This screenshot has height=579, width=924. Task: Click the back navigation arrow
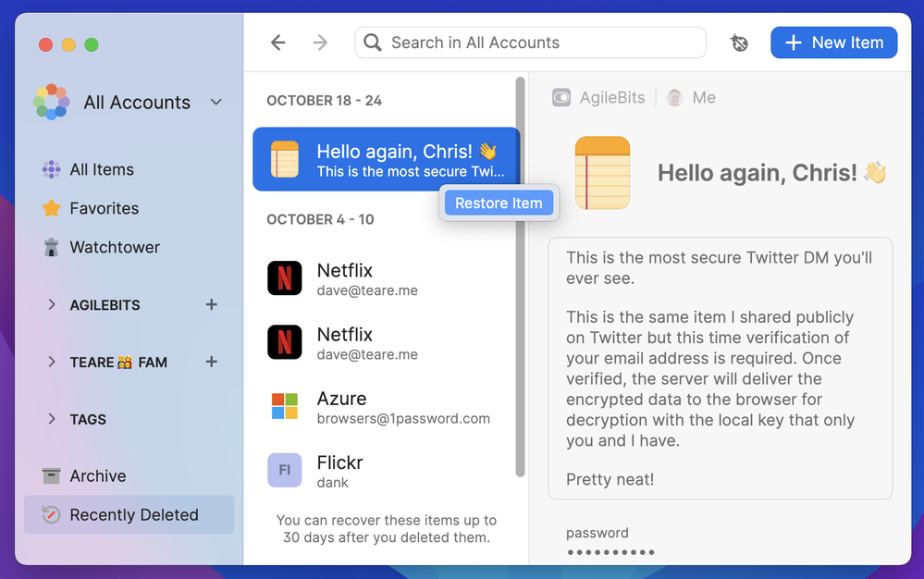click(277, 43)
